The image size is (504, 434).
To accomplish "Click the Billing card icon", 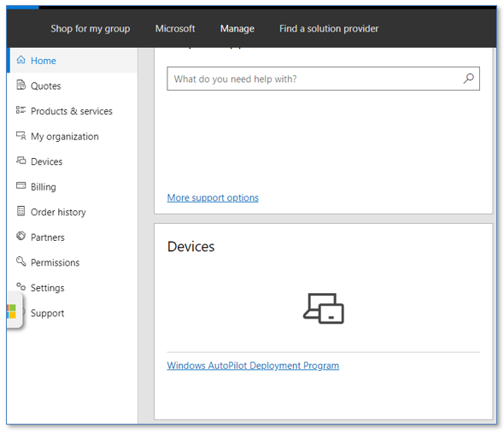I will [x=21, y=185].
